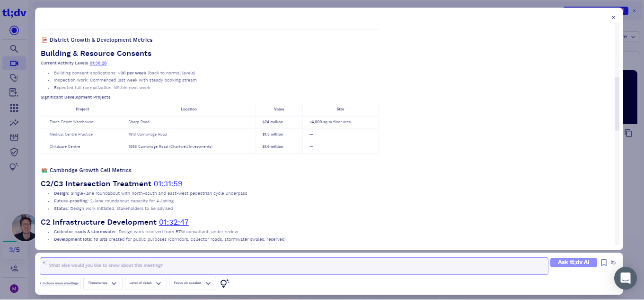Focus the meeting question input field

pyautogui.click(x=294, y=266)
